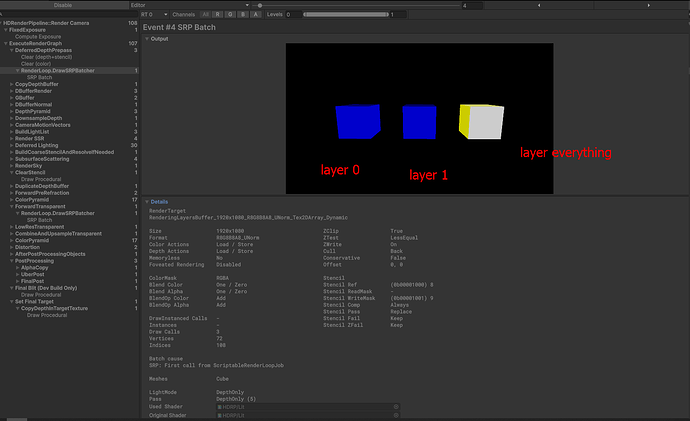Select the GBuffer render pass item
The width and height of the screenshot is (690, 421).
click(27, 97)
